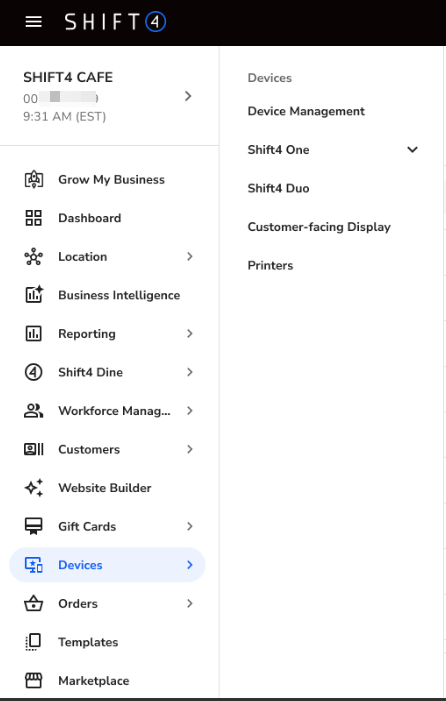
Task: Expand the Location menu arrow
Action: [190, 256]
